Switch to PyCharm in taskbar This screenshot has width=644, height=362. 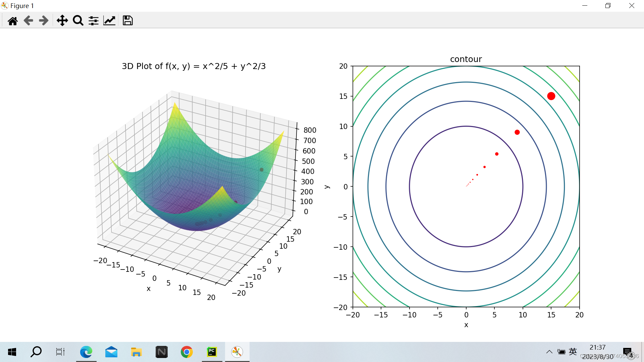212,352
